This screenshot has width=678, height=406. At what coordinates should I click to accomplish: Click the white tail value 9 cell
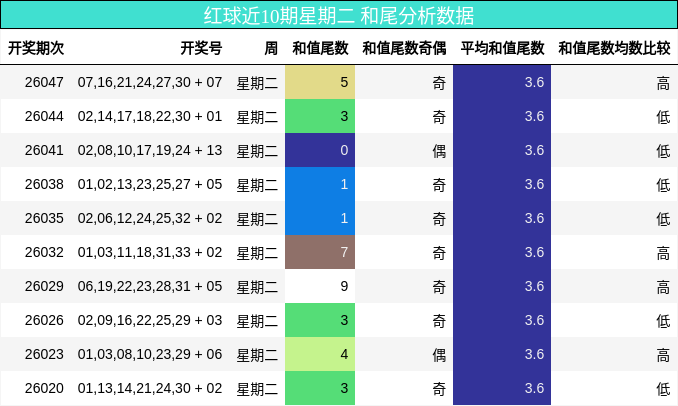(320, 286)
